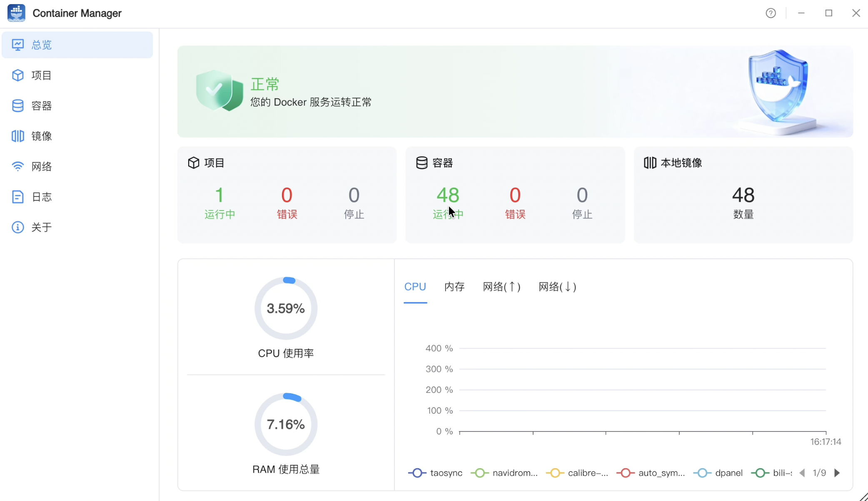868x501 pixels.
Task: Click the 16:17:14 chart timestamp
Action: click(x=826, y=442)
